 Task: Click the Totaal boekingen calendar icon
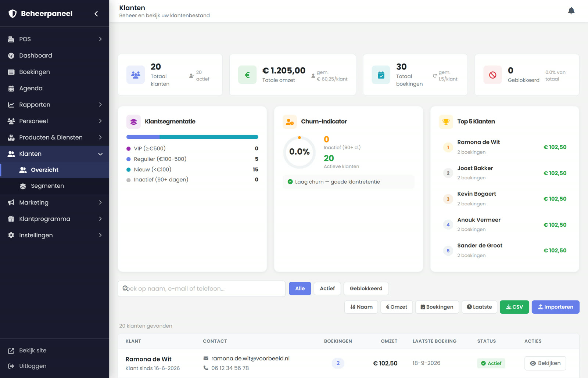(x=381, y=75)
